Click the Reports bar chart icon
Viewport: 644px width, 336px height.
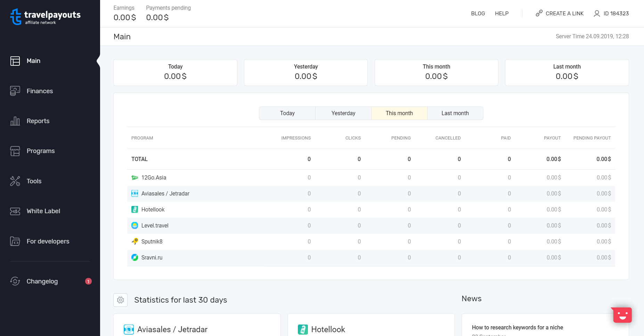tap(15, 121)
